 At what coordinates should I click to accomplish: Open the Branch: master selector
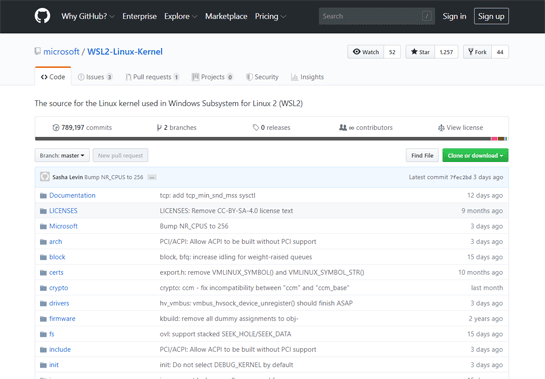pos(62,155)
